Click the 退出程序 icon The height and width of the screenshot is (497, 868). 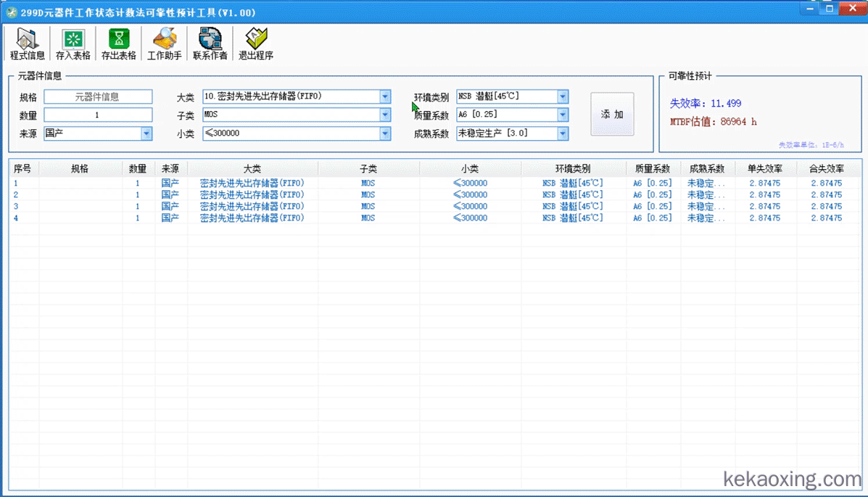point(256,44)
